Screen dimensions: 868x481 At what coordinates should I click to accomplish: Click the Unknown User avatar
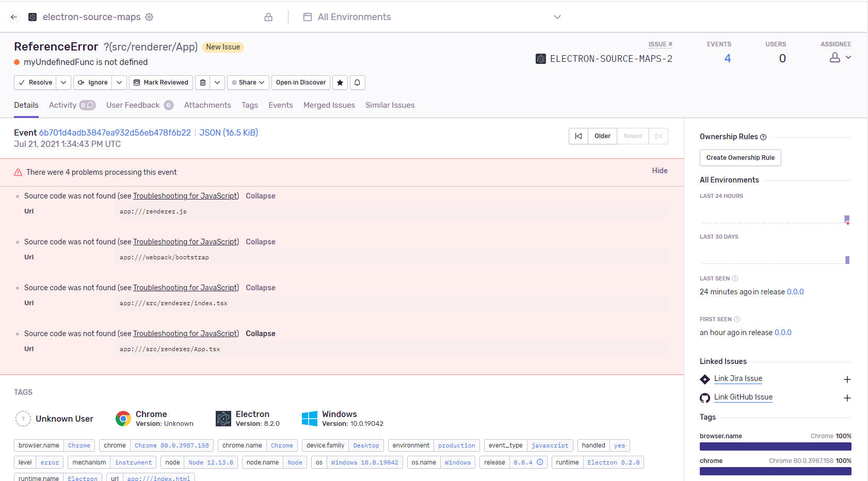[x=23, y=419]
